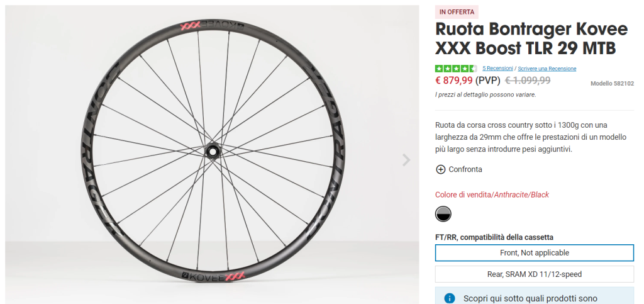Click the Colore di vendita label
Image resolution: width=644 pixels, height=304 pixels.
tap(464, 194)
